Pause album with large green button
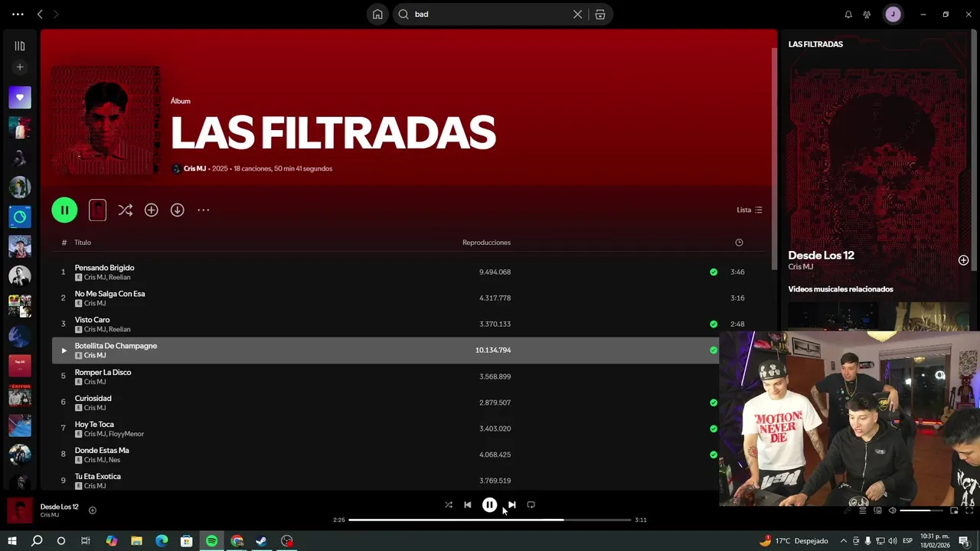 (64, 210)
